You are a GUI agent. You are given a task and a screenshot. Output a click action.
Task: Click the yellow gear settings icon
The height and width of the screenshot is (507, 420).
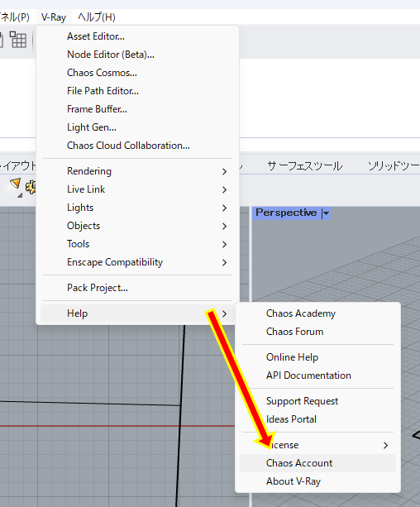pos(31,187)
